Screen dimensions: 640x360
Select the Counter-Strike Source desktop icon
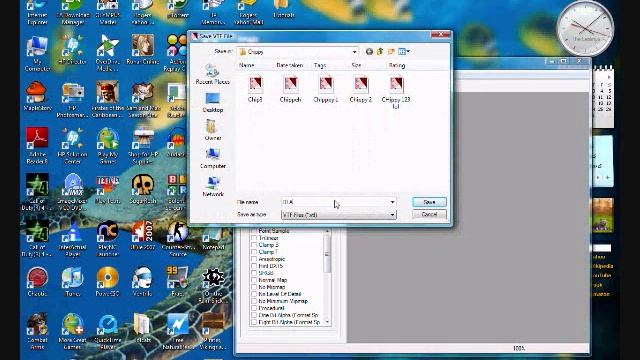click(178, 239)
